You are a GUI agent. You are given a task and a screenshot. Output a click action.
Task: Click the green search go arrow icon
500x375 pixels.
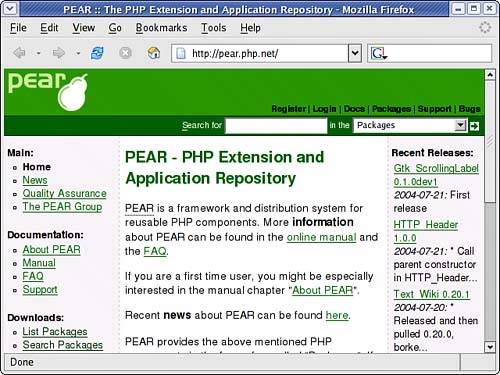coord(474,126)
